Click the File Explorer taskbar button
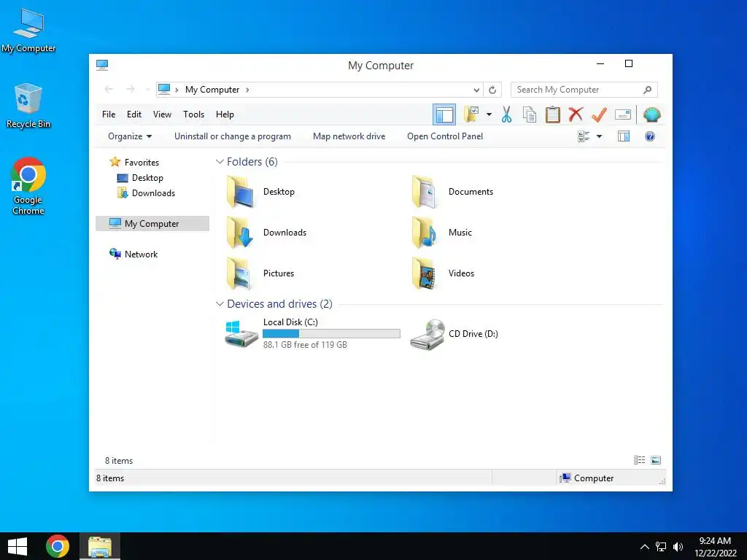 click(x=100, y=546)
